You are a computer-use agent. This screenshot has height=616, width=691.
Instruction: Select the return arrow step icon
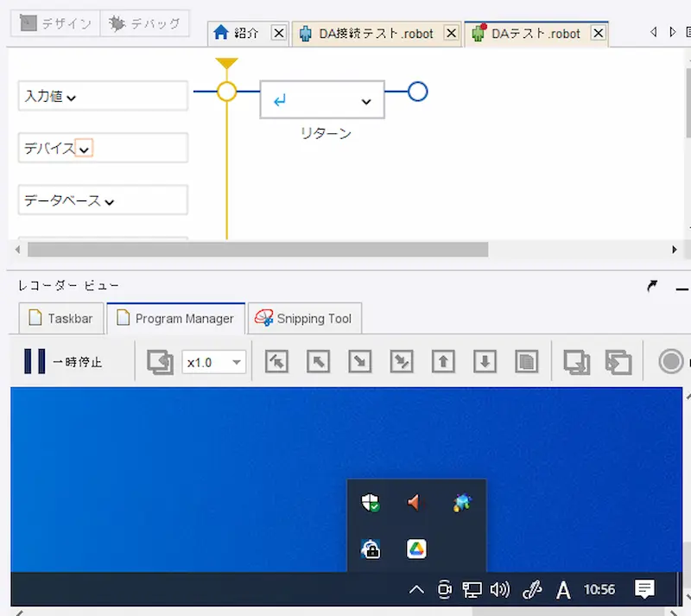coord(279,101)
